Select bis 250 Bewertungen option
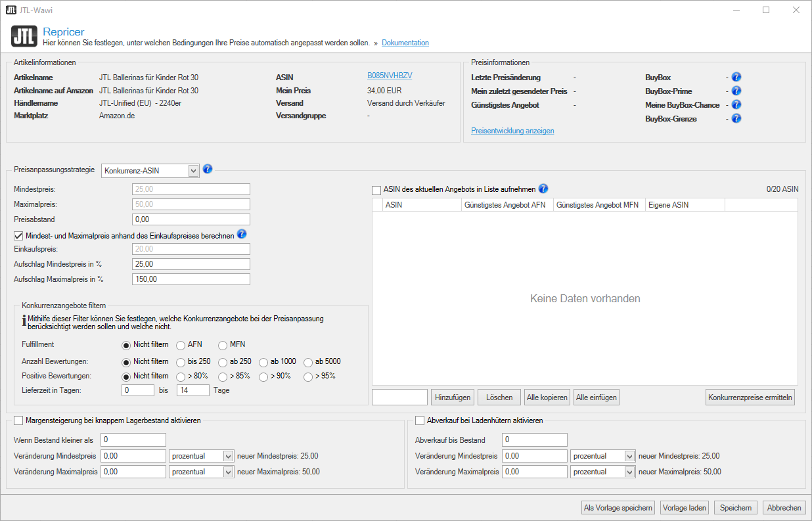 (181, 362)
